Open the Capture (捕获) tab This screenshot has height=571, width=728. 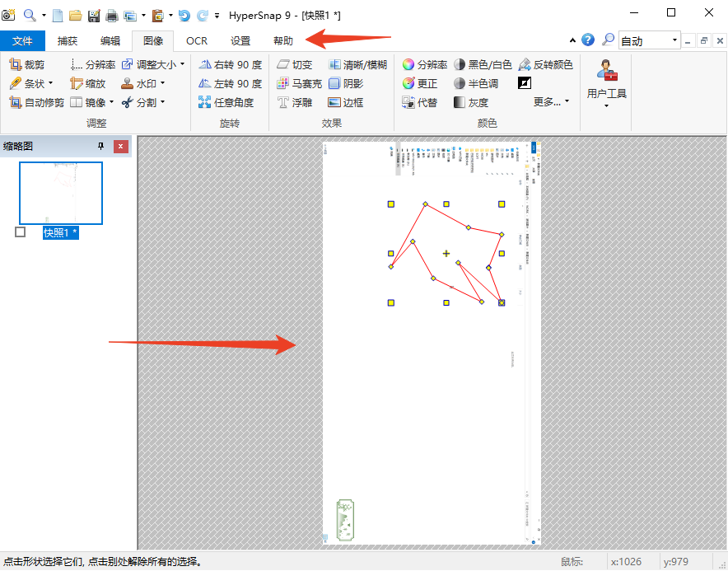point(68,40)
